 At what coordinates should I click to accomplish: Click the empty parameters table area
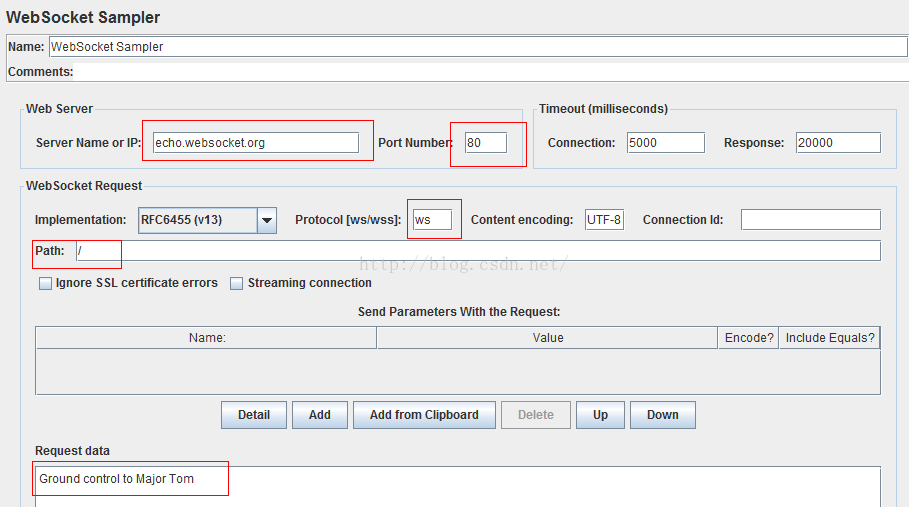coord(458,371)
